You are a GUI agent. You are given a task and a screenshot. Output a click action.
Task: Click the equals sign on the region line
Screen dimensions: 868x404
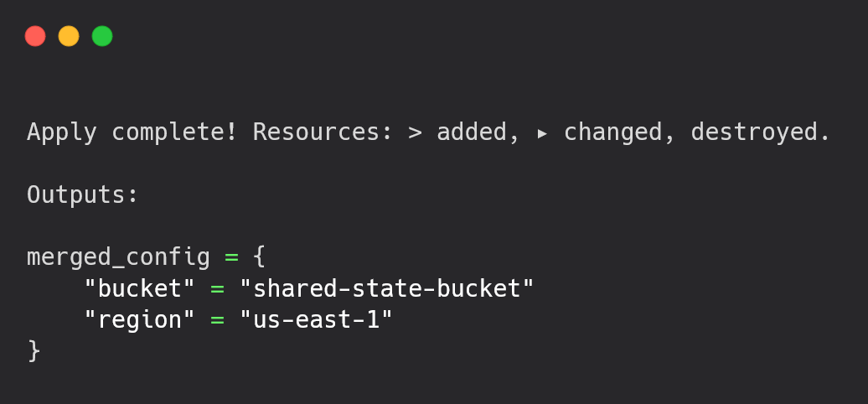[x=218, y=320]
